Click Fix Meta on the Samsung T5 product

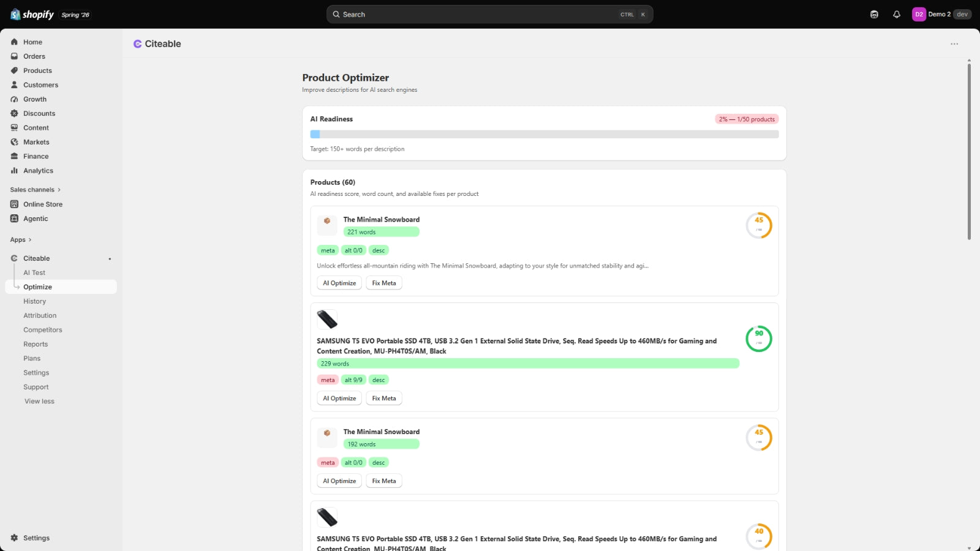click(384, 398)
